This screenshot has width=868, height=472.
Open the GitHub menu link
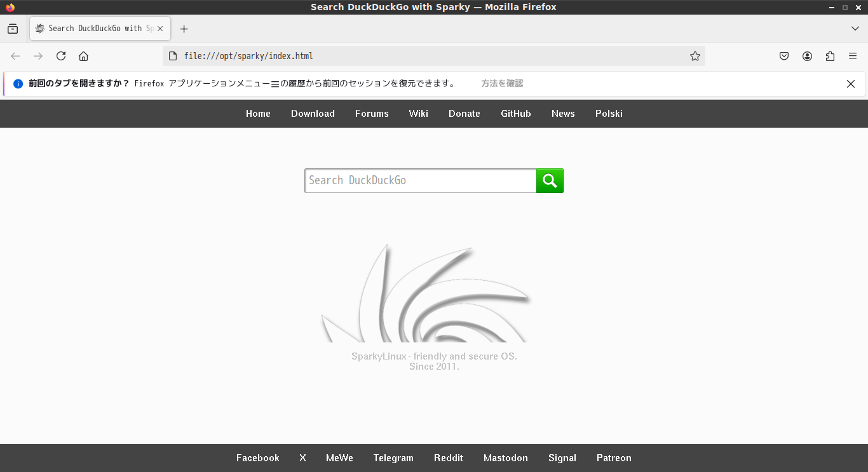click(x=516, y=114)
